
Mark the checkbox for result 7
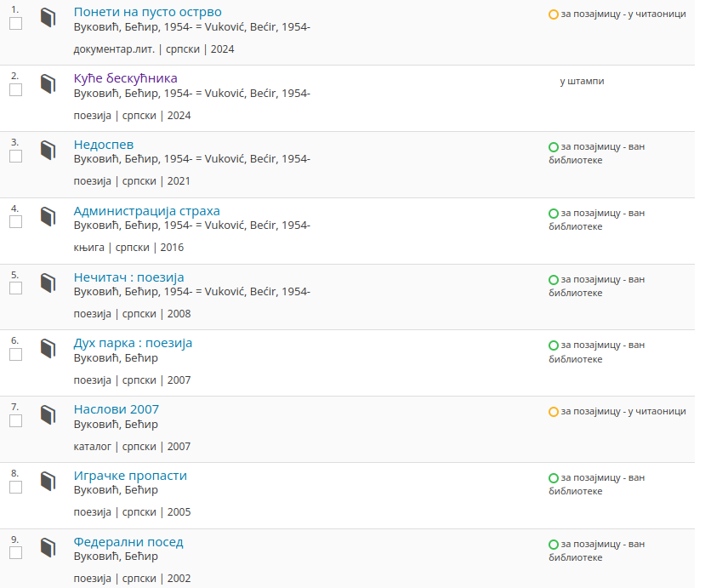15,421
